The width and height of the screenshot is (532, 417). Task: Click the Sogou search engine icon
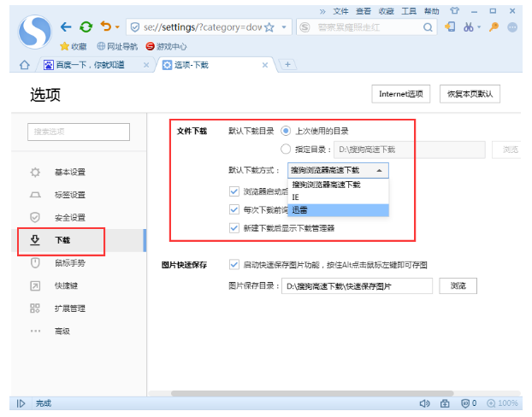pyautogui.click(x=305, y=27)
